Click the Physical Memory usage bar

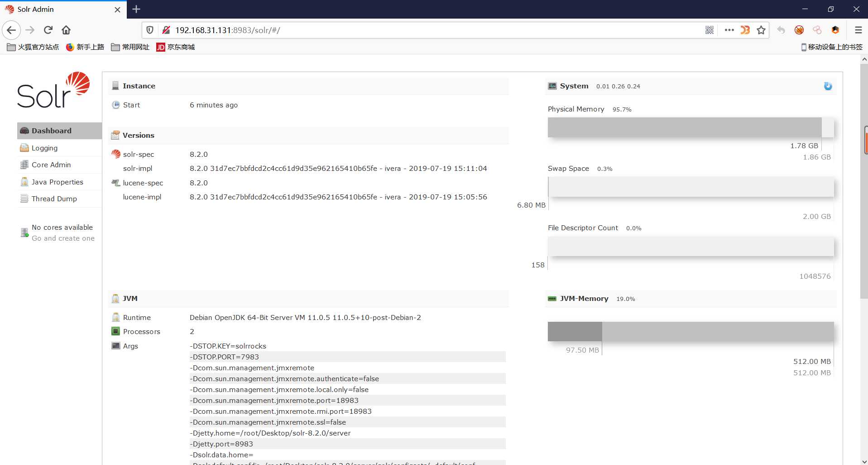pyautogui.click(x=691, y=127)
